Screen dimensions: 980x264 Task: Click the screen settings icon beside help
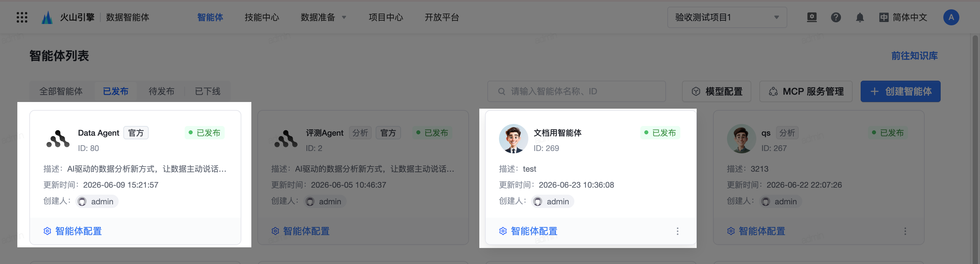812,17
